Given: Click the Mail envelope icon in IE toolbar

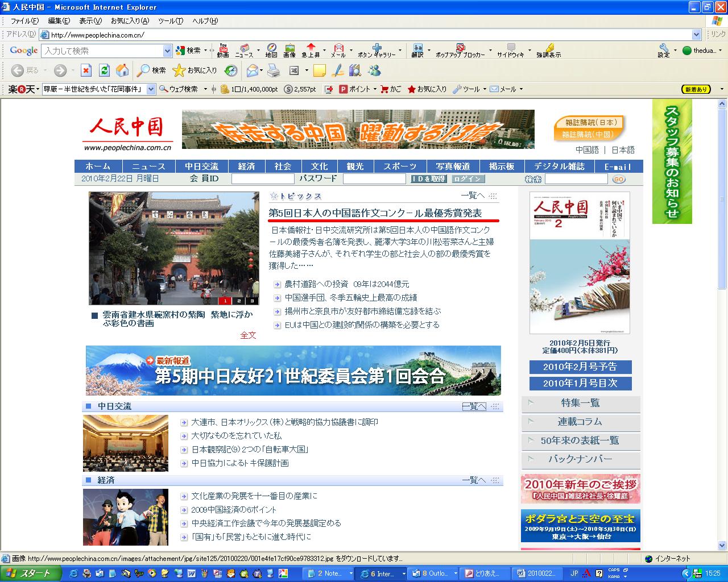Looking at the screenshot, I should pyautogui.click(x=252, y=70).
